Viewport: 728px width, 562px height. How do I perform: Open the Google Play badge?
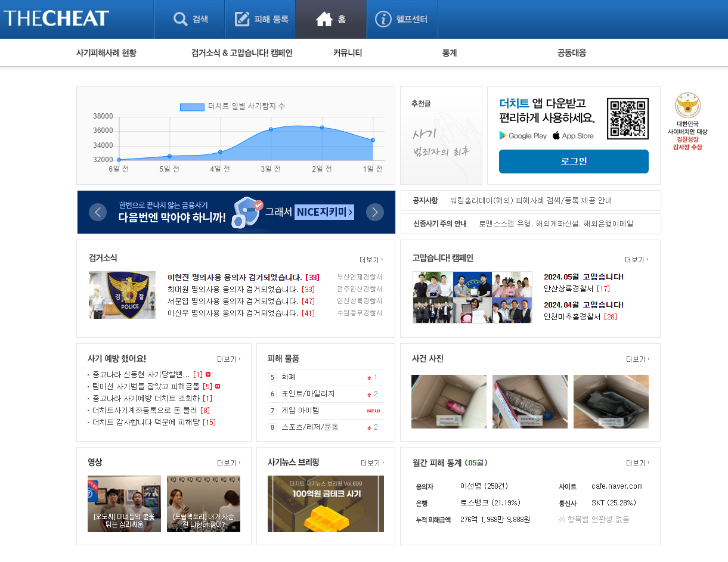coord(523,135)
